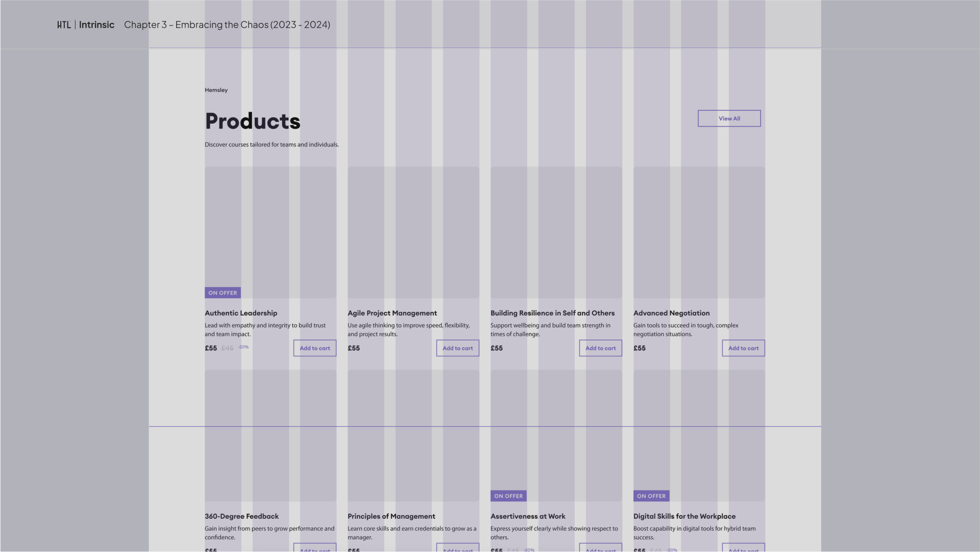The height and width of the screenshot is (552, 980).
Task: Add Building Resilience course to cart
Action: (x=600, y=348)
